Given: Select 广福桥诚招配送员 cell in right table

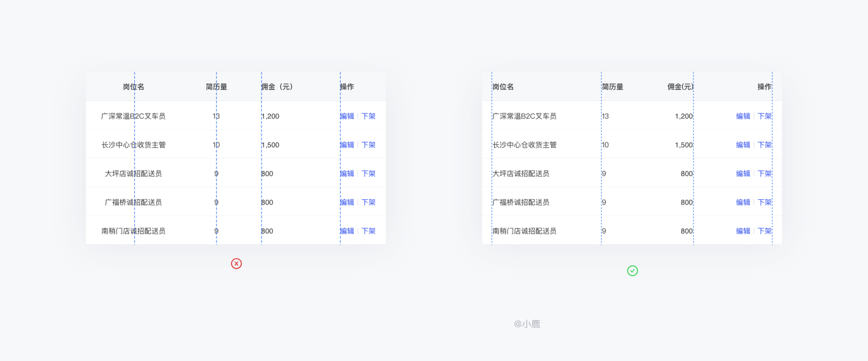Looking at the screenshot, I should click(x=521, y=202).
